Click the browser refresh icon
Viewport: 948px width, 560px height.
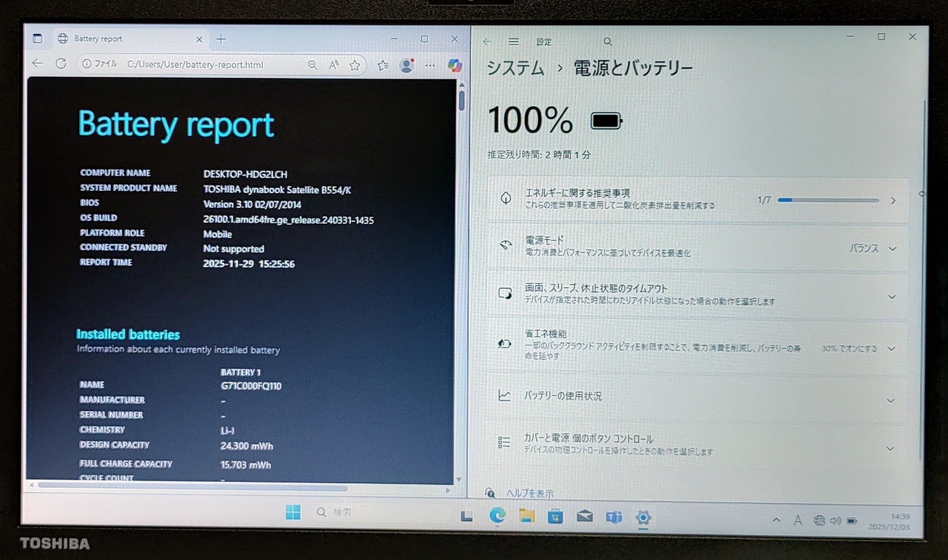click(61, 64)
